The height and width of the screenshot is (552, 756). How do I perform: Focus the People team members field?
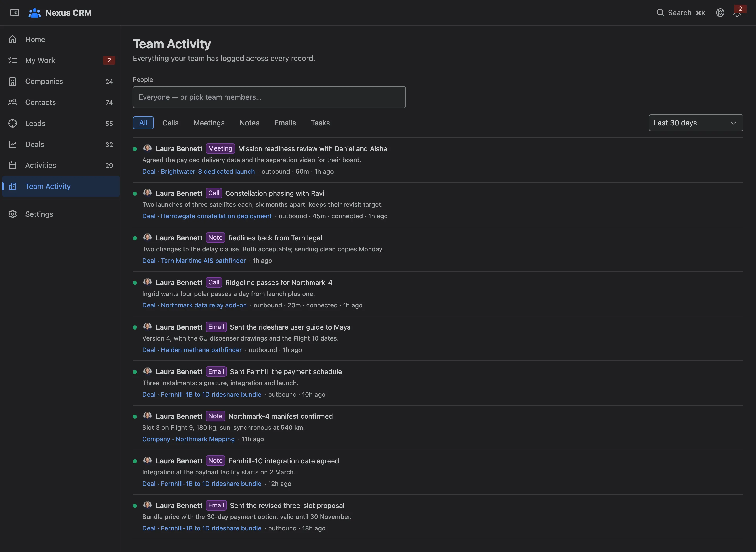269,97
